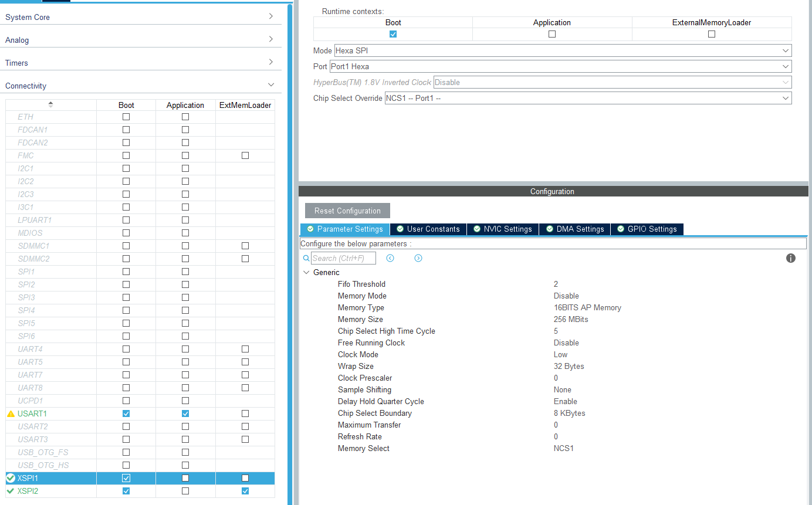The height and width of the screenshot is (505, 812).
Task: Click the info icon in parameter settings
Action: point(790,258)
